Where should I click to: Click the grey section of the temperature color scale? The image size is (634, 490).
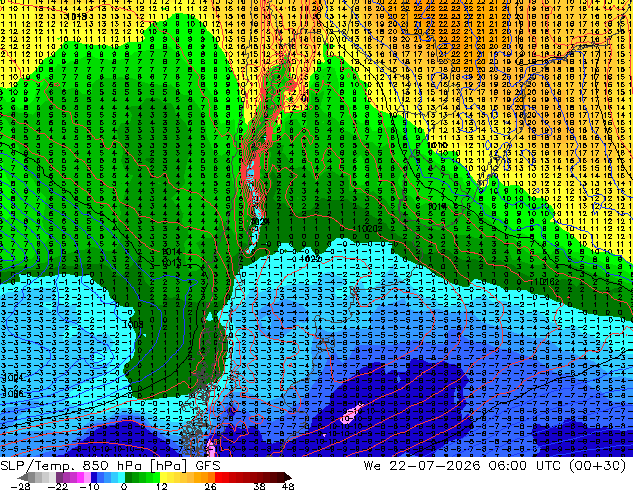42,477
